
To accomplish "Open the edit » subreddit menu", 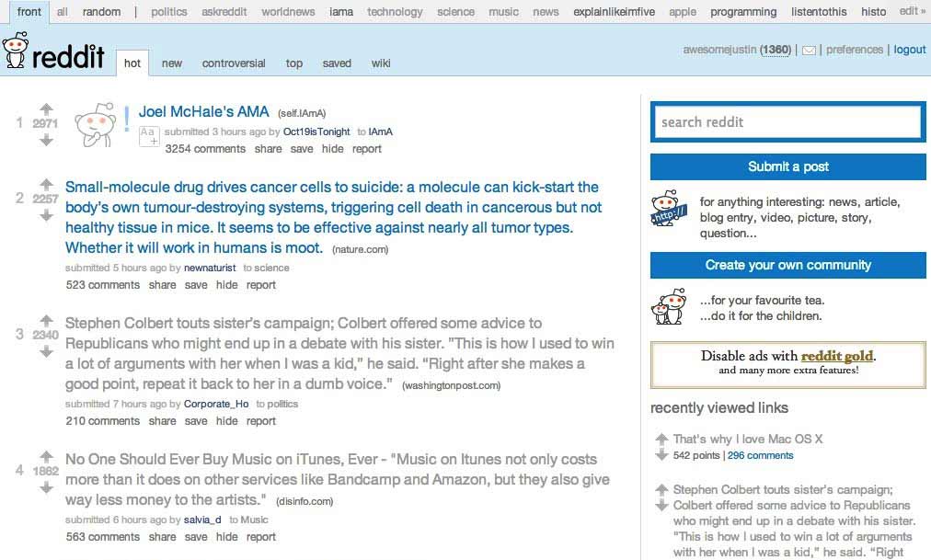I will click(910, 11).
